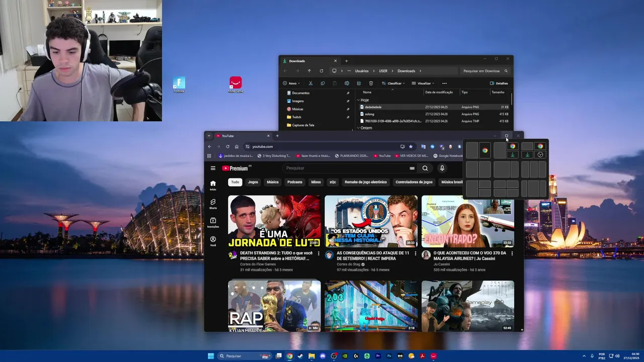
Task: Click the Usuários breadcrumb in Explorer
Action: (362, 71)
